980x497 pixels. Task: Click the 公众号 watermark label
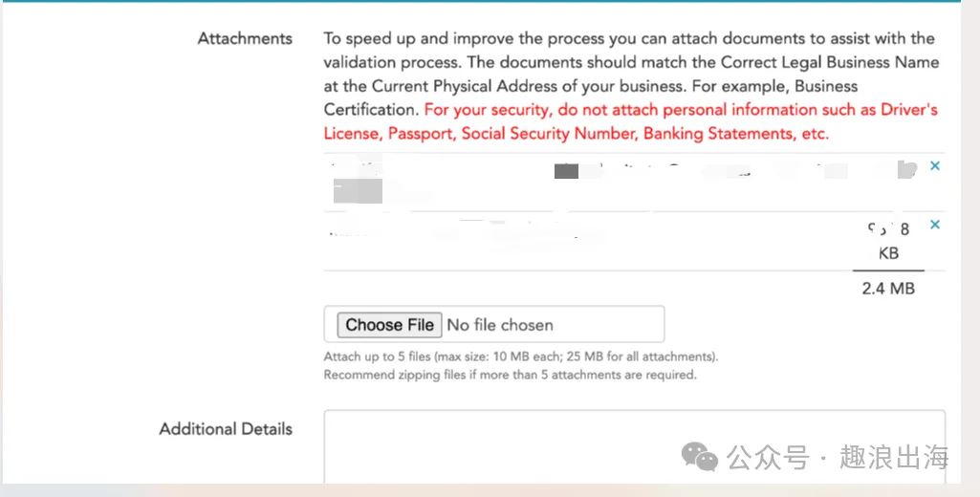click(x=768, y=457)
